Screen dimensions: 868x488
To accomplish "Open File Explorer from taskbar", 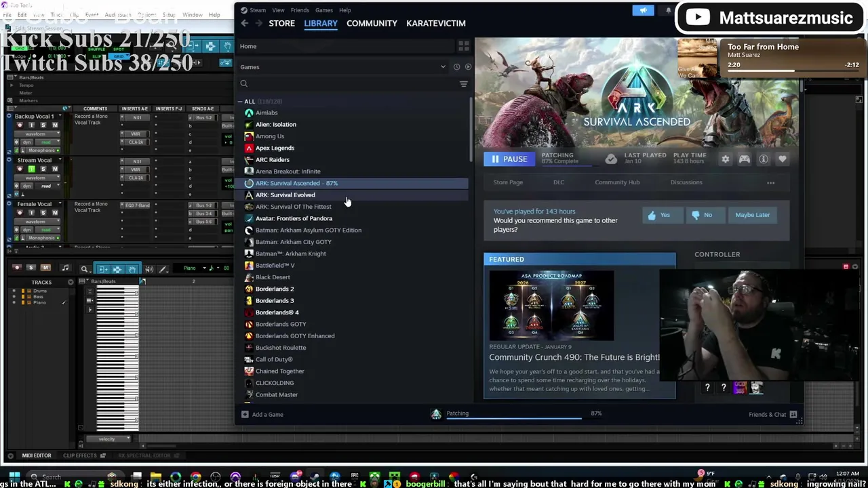I will [x=156, y=476].
